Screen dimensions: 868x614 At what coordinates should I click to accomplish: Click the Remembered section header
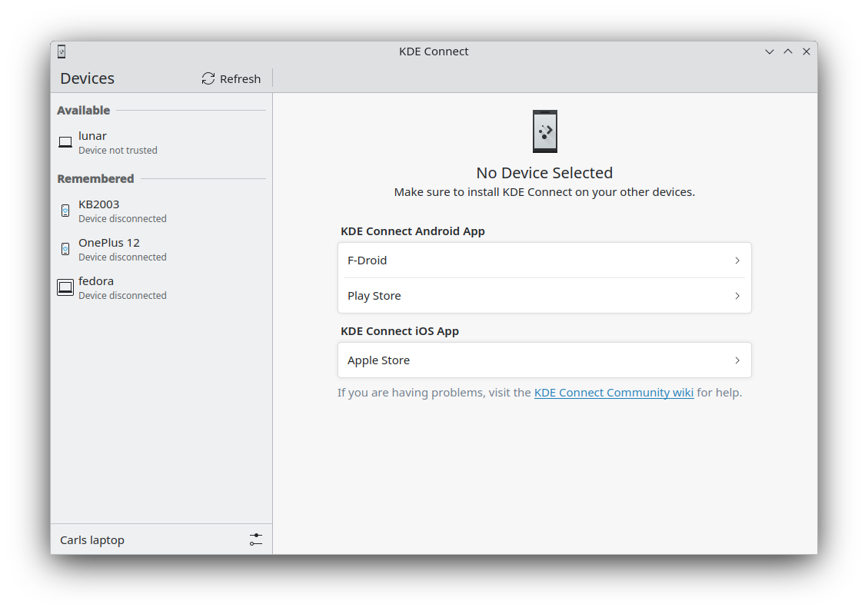pos(96,179)
